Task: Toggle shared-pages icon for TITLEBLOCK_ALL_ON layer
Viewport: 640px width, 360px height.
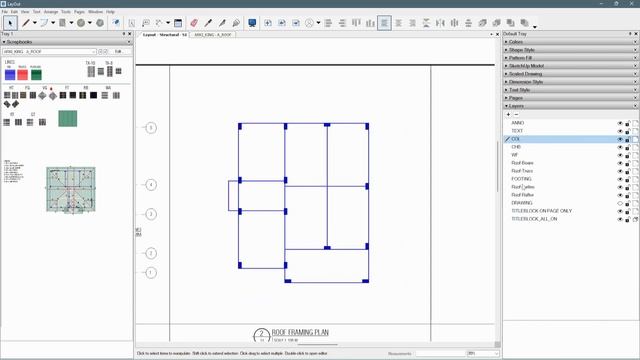Action: pyautogui.click(x=636, y=219)
